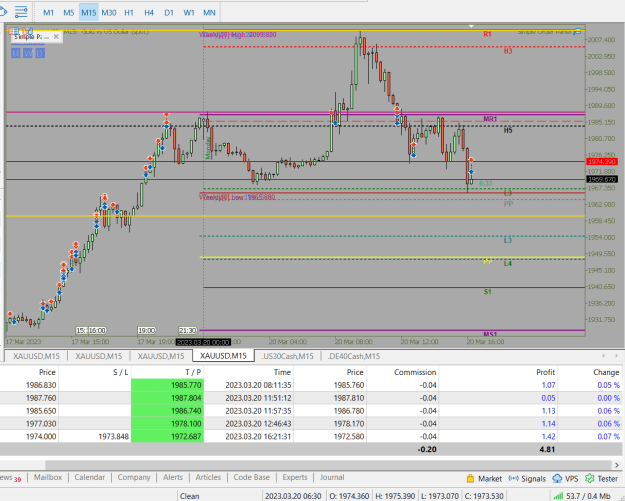
Task: Open the Mailbox tab
Action: 48,477
